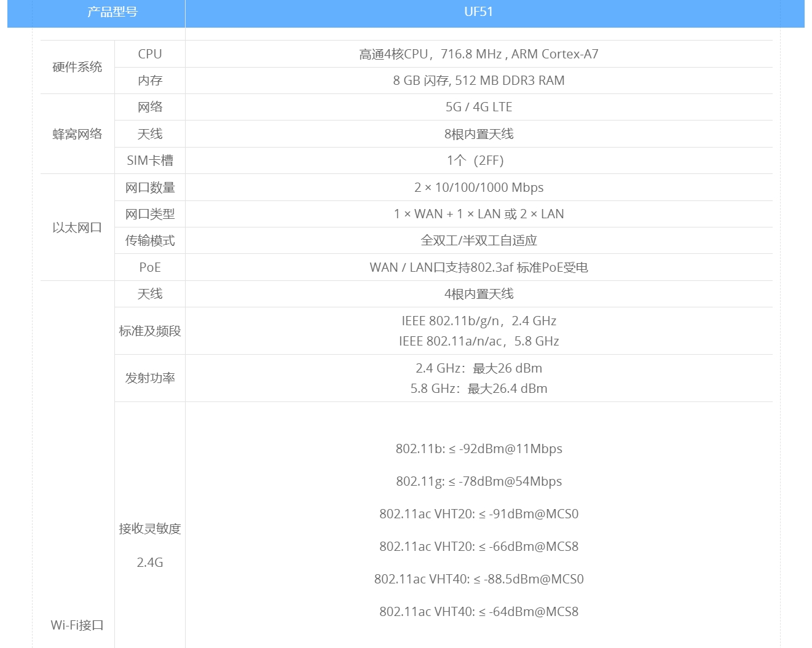Click the Wi-Fi接口 category label

[77, 625]
